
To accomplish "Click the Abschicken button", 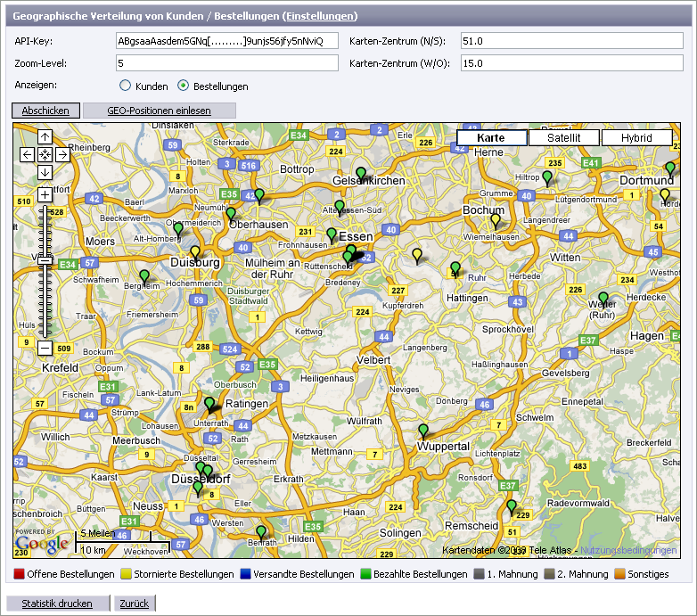I will pyautogui.click(x=45, y=111).
